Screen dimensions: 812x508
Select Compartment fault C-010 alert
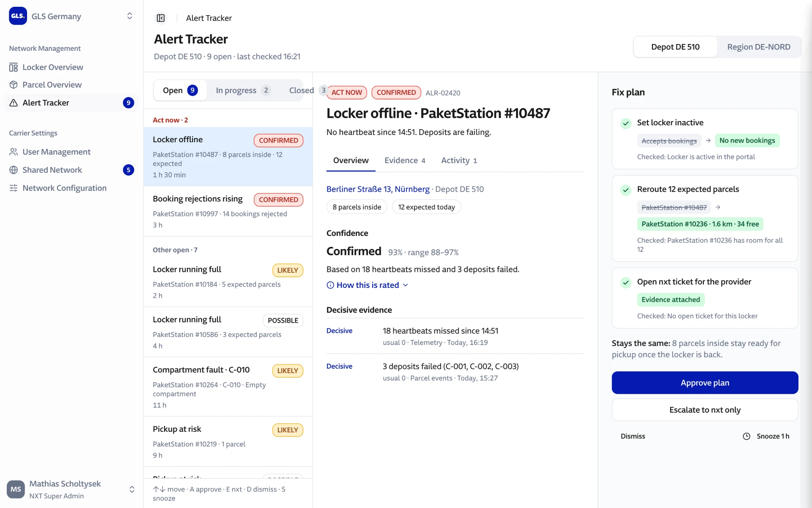tap(228, 387)
